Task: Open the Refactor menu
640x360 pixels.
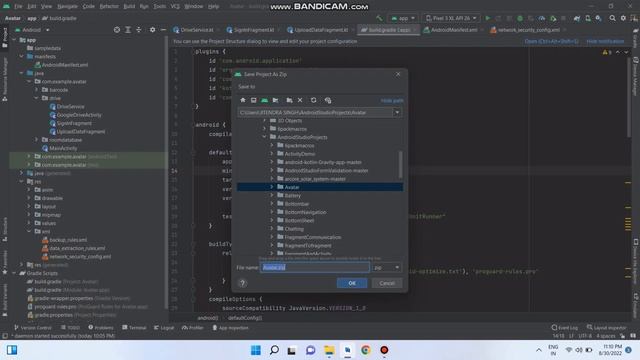Action: pyautogui.click(x=109, y=6)
